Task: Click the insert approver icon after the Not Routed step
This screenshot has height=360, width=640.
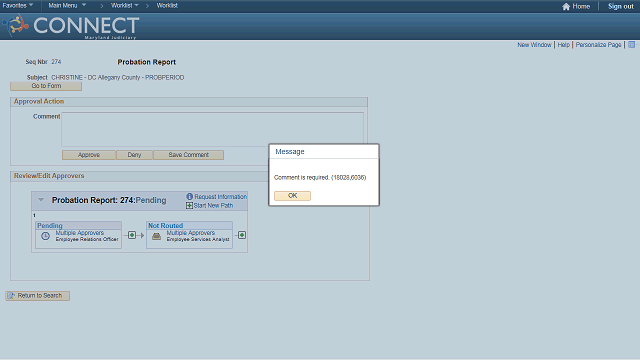Action: [x=242, y=235]
